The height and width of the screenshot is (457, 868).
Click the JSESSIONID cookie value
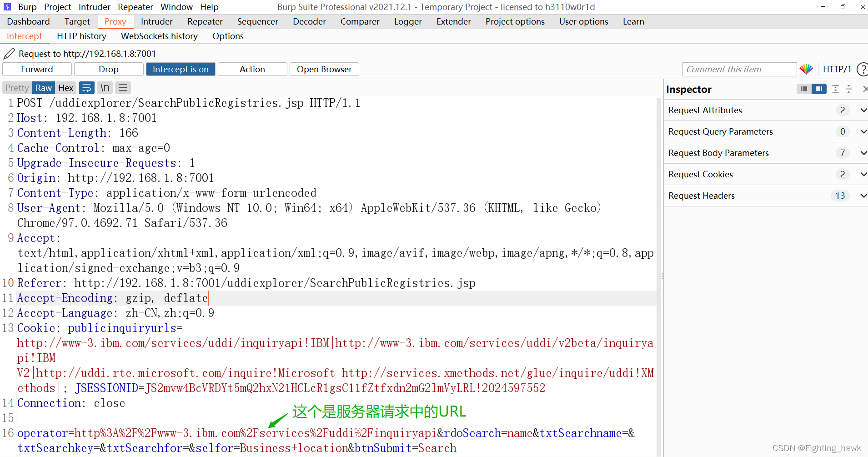pyautogui.click(x=345, y=388)
